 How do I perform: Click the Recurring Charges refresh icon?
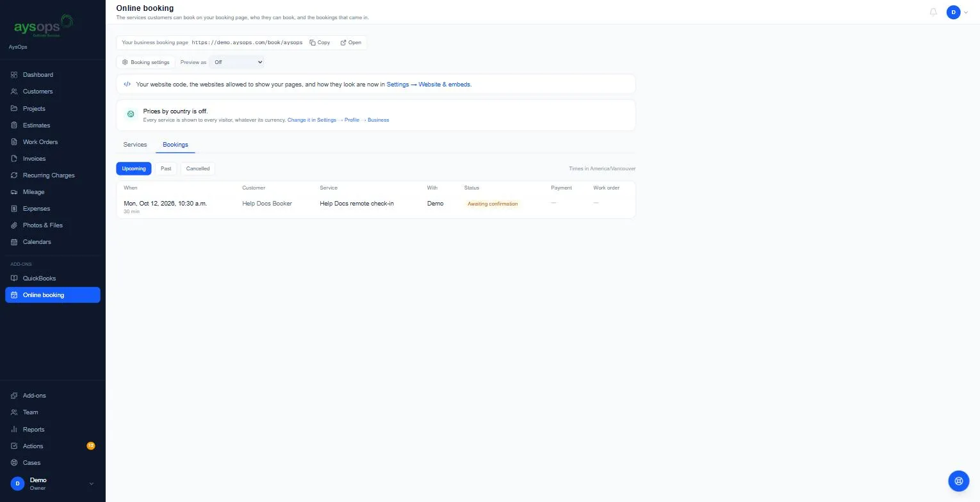(x=14, y=175)
